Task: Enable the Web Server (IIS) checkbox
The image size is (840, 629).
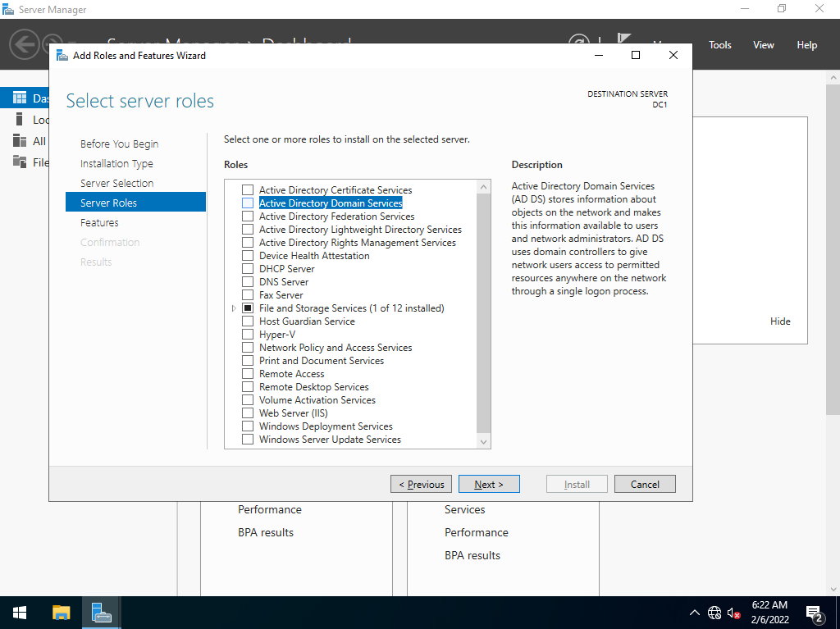Action: 248,413
